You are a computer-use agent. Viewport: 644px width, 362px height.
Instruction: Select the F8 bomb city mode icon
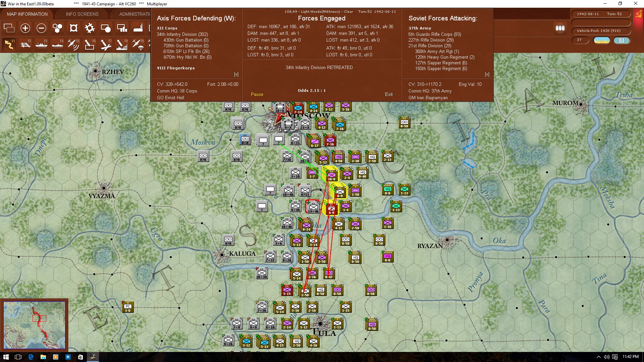coord(122,44)
